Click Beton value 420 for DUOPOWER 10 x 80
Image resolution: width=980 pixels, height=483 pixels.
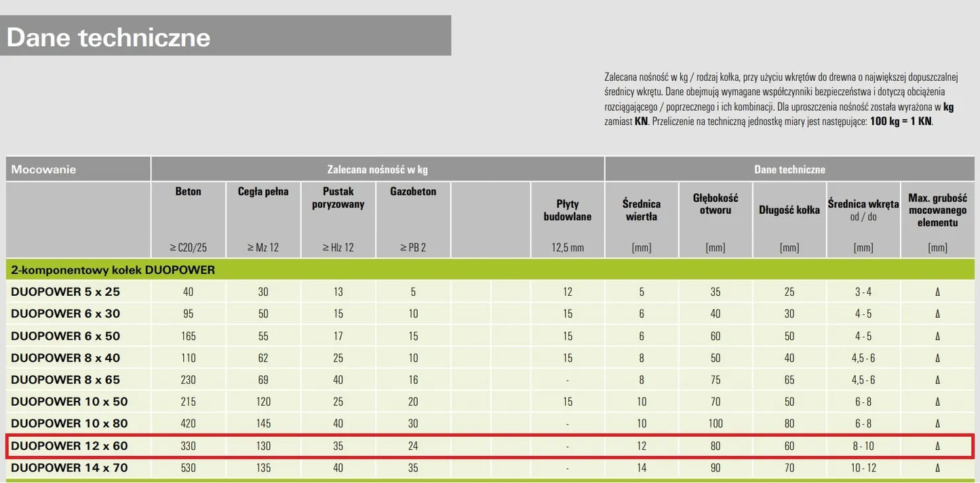[x=188, y=424]
